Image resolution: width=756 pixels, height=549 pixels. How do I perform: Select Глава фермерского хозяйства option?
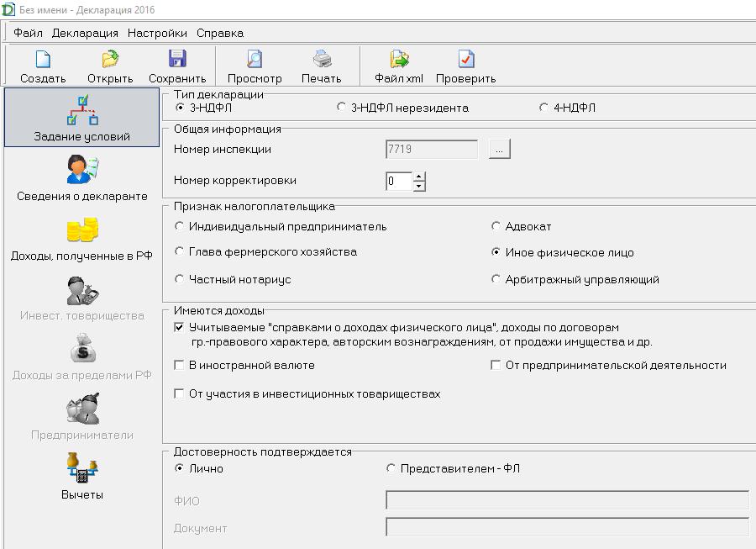point(179,251)
